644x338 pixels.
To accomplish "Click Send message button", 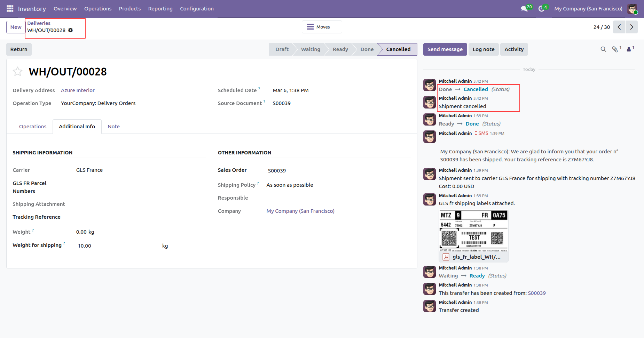I will coord(445,49).
